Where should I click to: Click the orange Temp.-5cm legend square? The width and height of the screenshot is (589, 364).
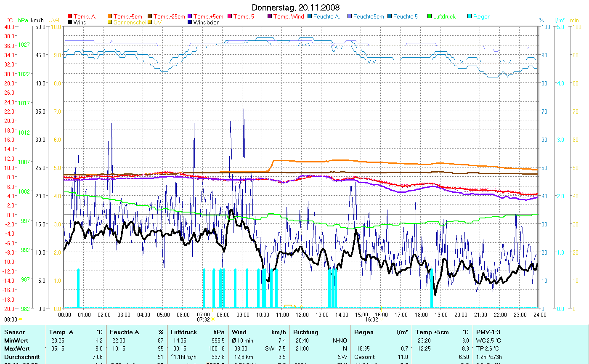(x=110, y=17)
